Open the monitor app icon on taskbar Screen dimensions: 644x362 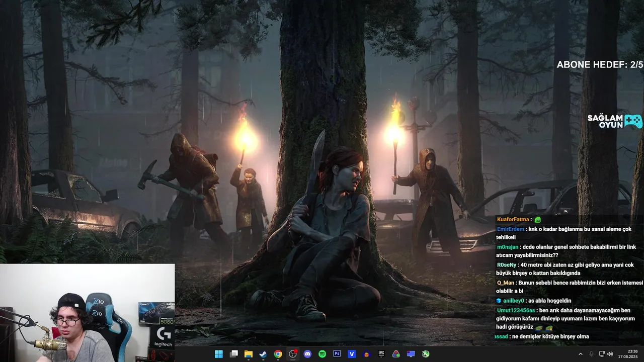point(411,354)
